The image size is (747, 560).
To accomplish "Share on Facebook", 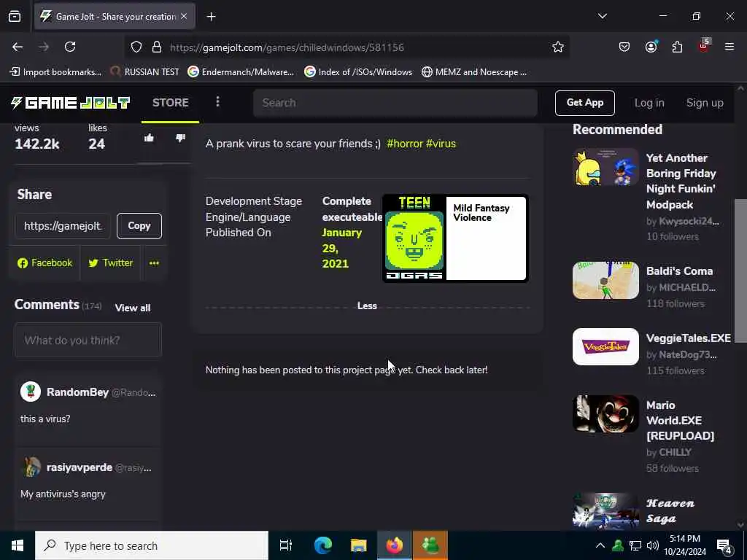I will pyautogui.click(x=44, y=262).
